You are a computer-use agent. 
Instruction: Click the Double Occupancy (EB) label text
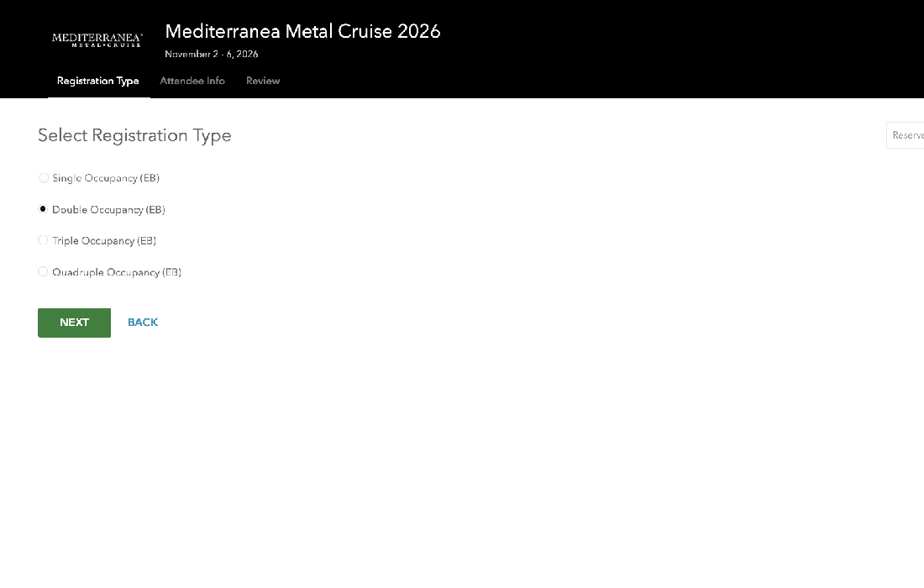[x=108, y=210]
